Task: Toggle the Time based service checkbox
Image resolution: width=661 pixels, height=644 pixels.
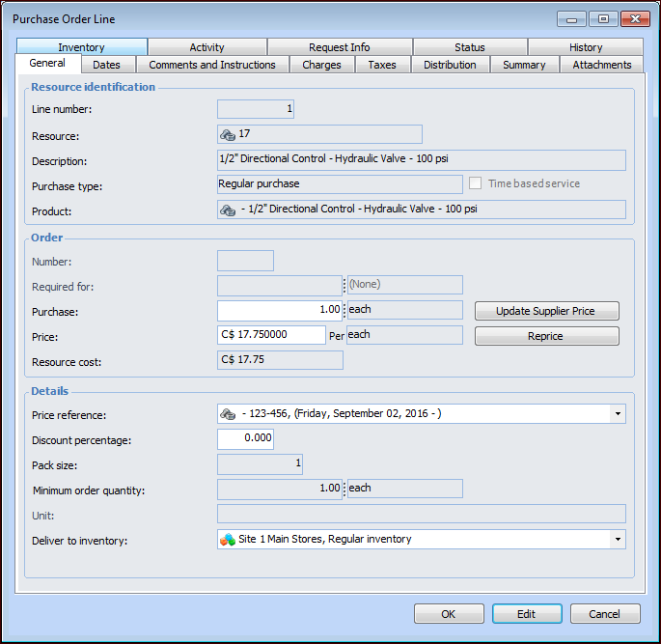Action: (x=476, y=183)
